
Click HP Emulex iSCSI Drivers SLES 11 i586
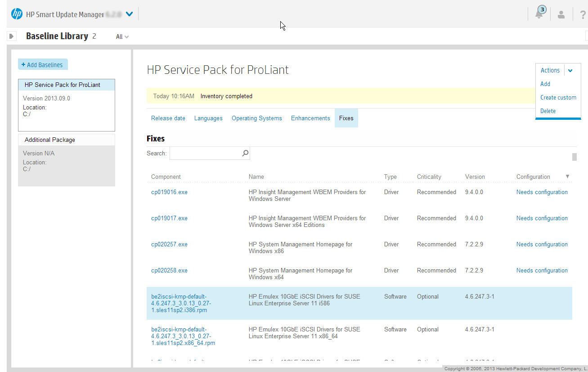tap(305, 300)
